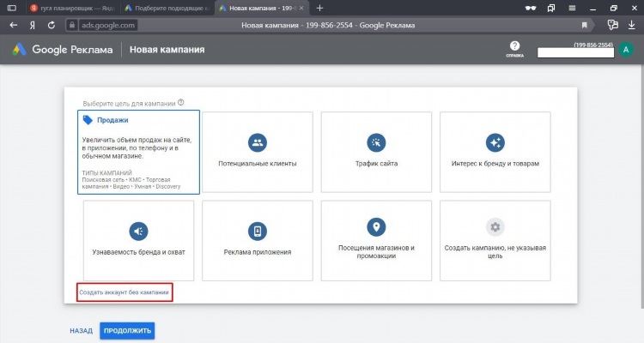Select the Трафик сайта label
This screenshot has height=343, width=644.
pos(376,163)
